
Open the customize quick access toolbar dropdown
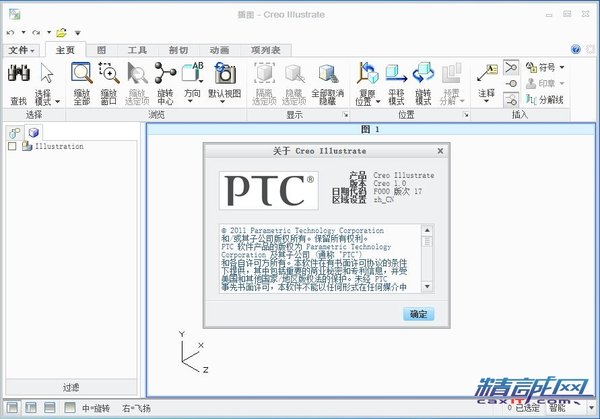[78, 33]
